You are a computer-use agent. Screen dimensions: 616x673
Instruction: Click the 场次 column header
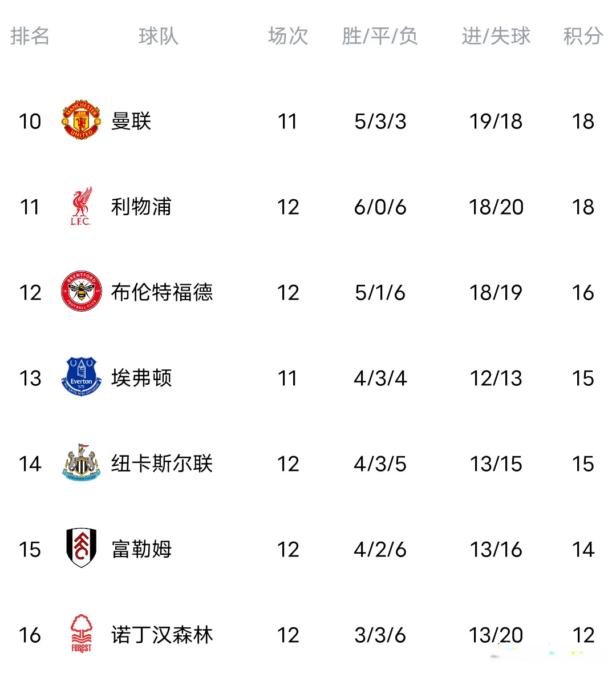[x=288, y=36]
